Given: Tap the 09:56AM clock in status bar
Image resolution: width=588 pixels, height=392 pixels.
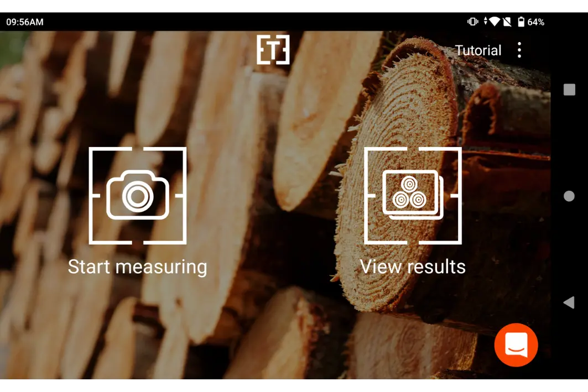Looking at the screenshot, I should [25, 22].
